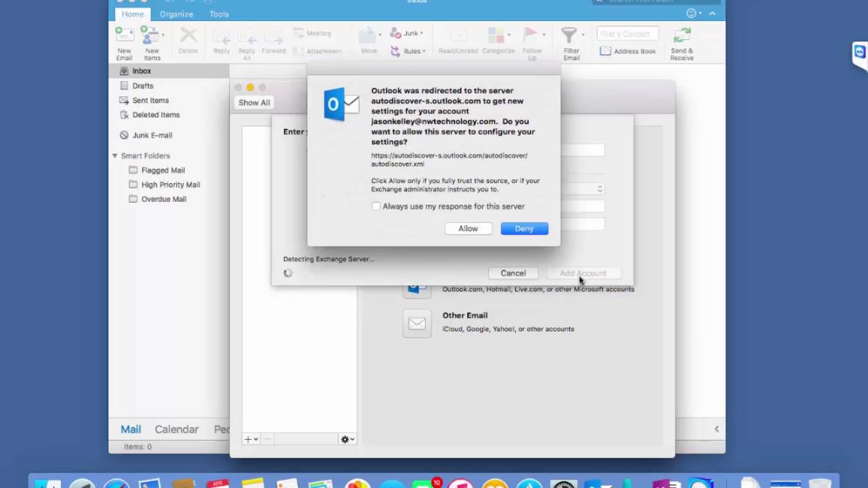Click the Meeting reply button

click(313, 33)
